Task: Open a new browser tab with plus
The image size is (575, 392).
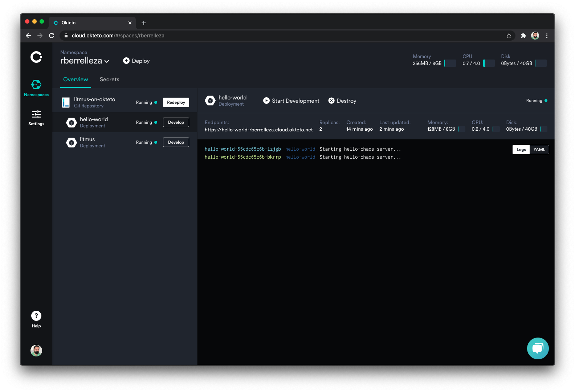Action: click(x=144, y=23)
